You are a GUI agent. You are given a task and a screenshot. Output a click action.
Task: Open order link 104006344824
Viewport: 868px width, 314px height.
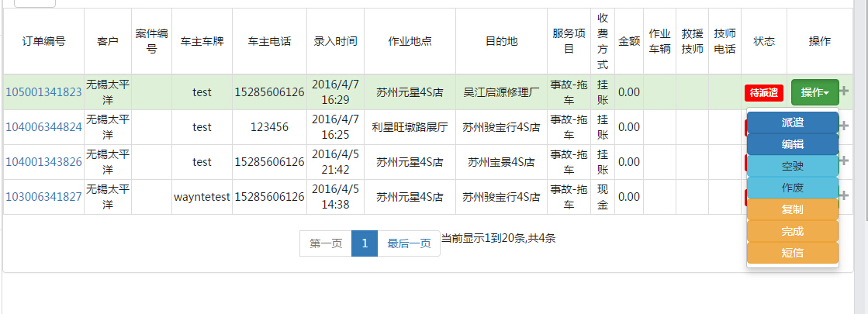[x=43, y=127]
